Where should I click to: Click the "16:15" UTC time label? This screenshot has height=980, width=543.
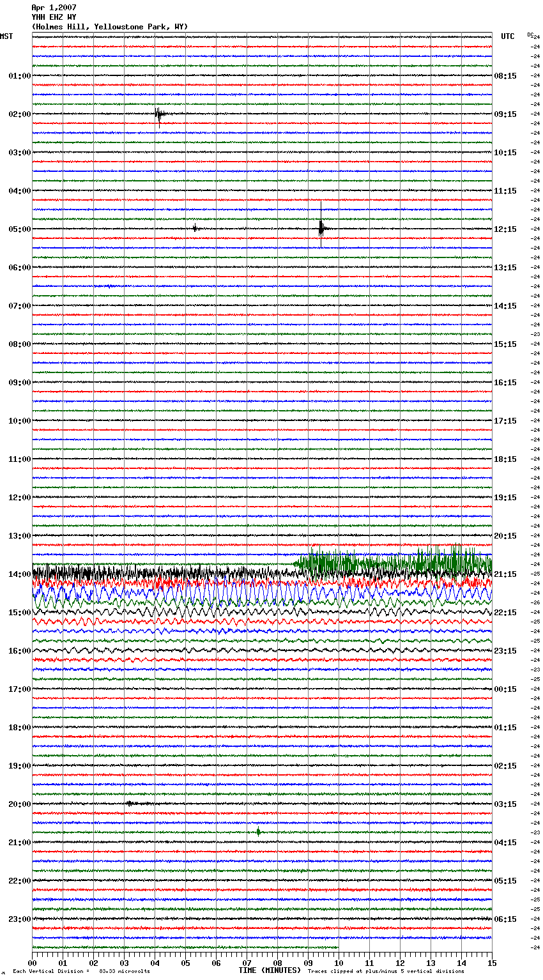505,383
